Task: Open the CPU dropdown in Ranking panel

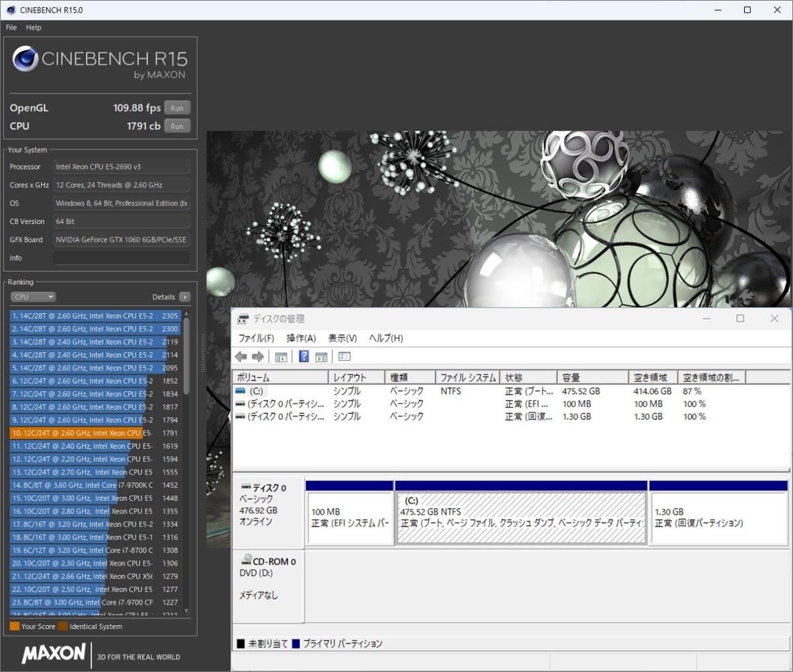Action: point(33,297)
